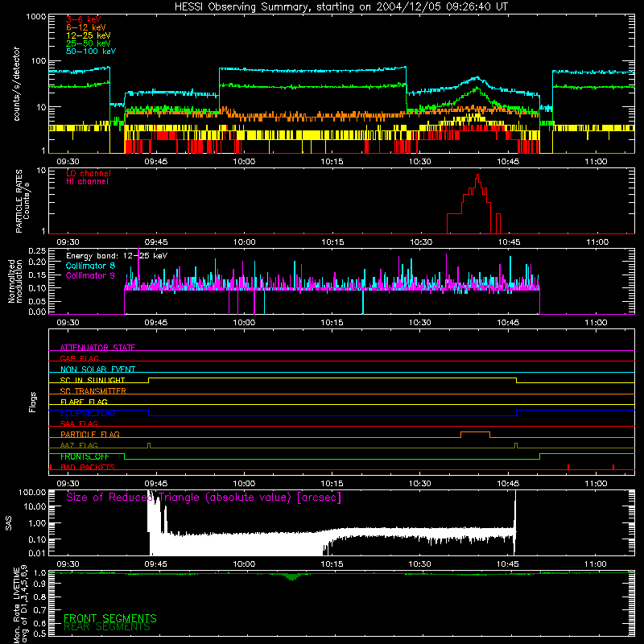Click the ATTENUATOR_STATE flag label
This screenshot has width=644, height=644.
pos(97,348)
